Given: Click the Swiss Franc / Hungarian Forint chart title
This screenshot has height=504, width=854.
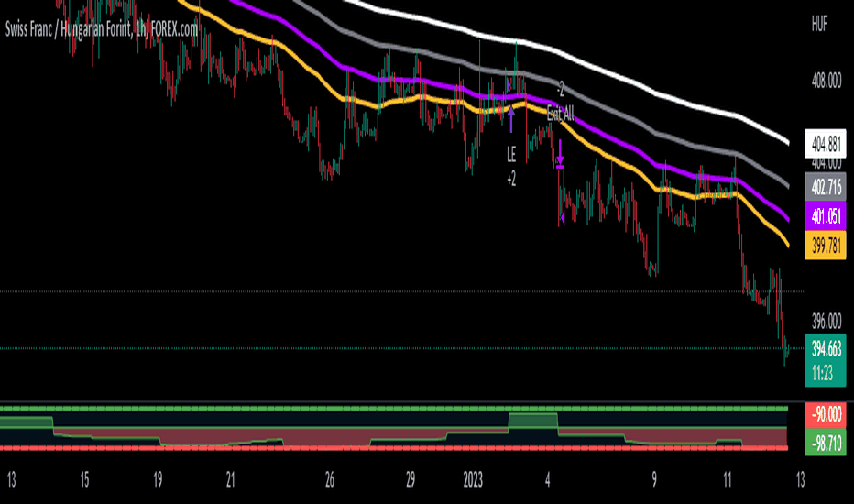Looking at the screenshot, I should coord(102,29).
